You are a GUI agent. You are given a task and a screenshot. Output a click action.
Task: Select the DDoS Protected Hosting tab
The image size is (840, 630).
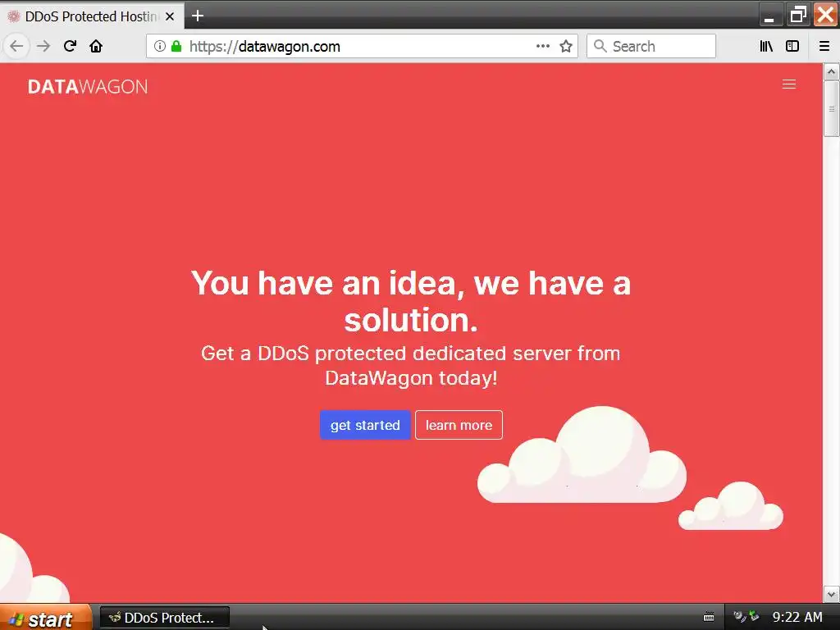tap(92, 16)
